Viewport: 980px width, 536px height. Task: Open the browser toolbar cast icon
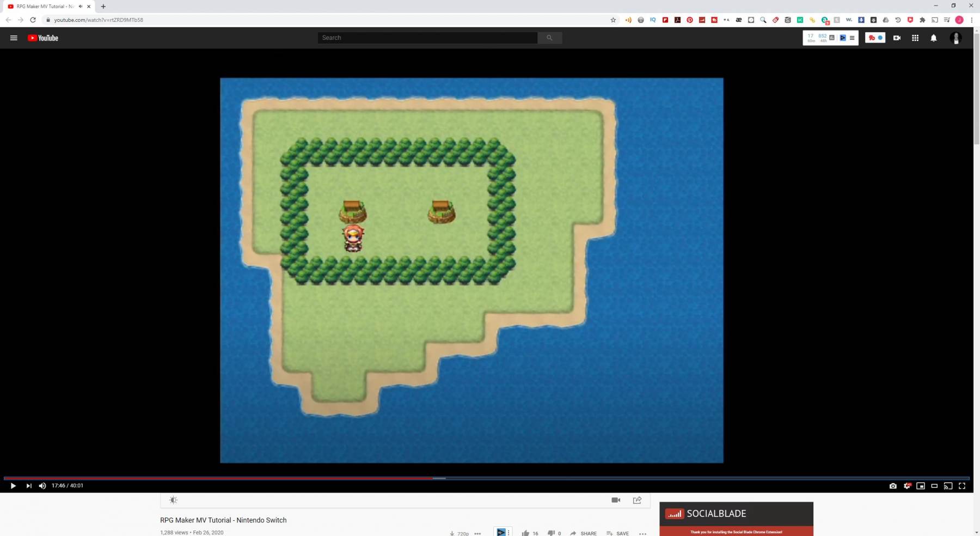pos(935,20)
